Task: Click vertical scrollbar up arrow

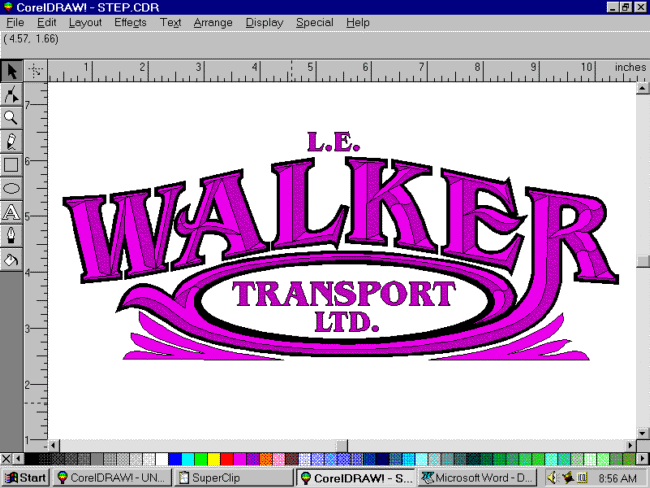Action: tap(643, 88)
